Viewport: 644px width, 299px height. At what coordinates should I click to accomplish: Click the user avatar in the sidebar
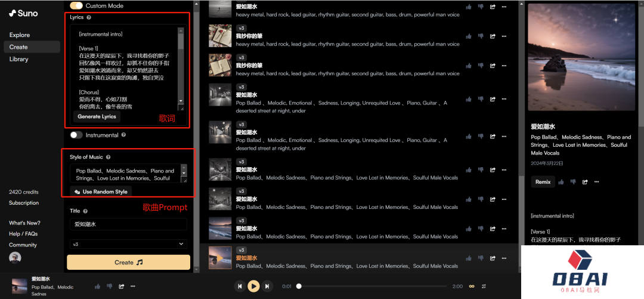pyautogui.click(x=16, y=257)
